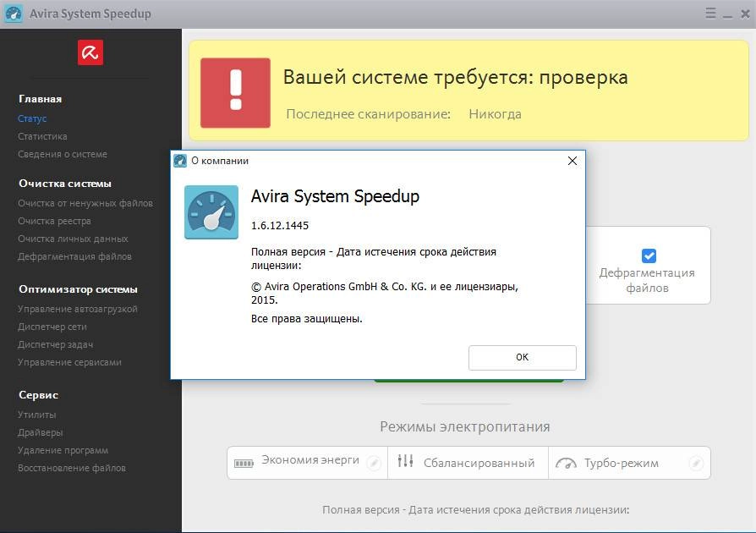Open Очистка от ненужных файлов
The image size is (756, 533).
[x=85, y=204]
